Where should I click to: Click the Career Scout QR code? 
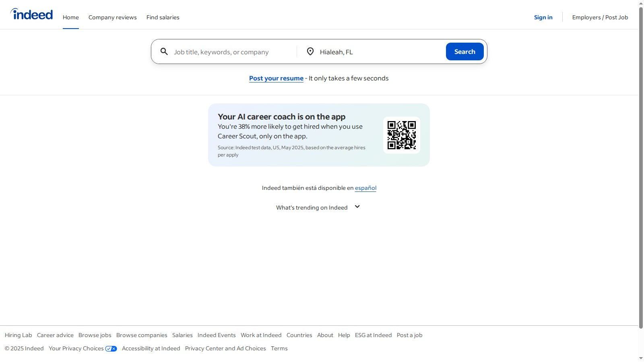point(402,135)
